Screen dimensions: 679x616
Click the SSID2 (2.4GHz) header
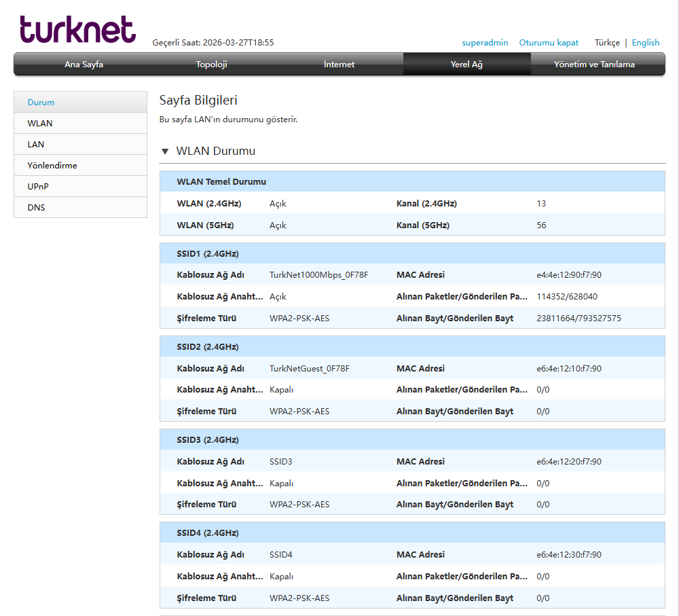(x=412, y=346)
